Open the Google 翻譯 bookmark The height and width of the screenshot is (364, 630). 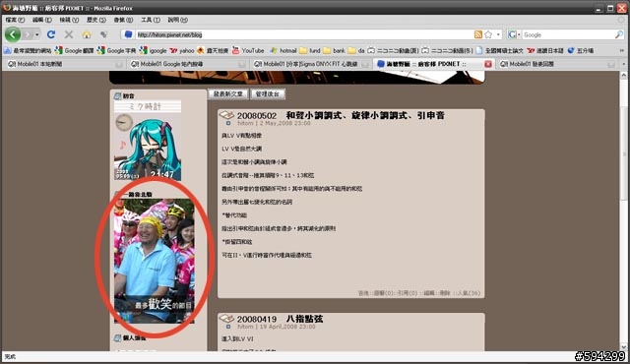click(x=75, y=50)
